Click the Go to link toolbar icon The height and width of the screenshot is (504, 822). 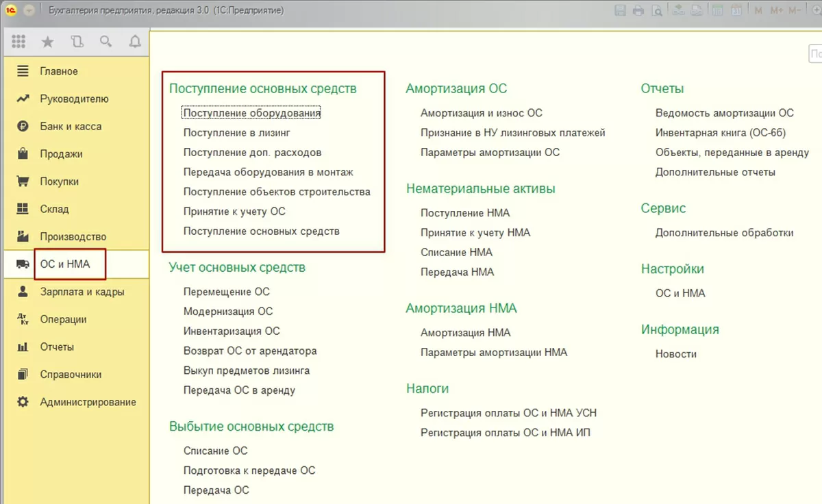(697, 10)
